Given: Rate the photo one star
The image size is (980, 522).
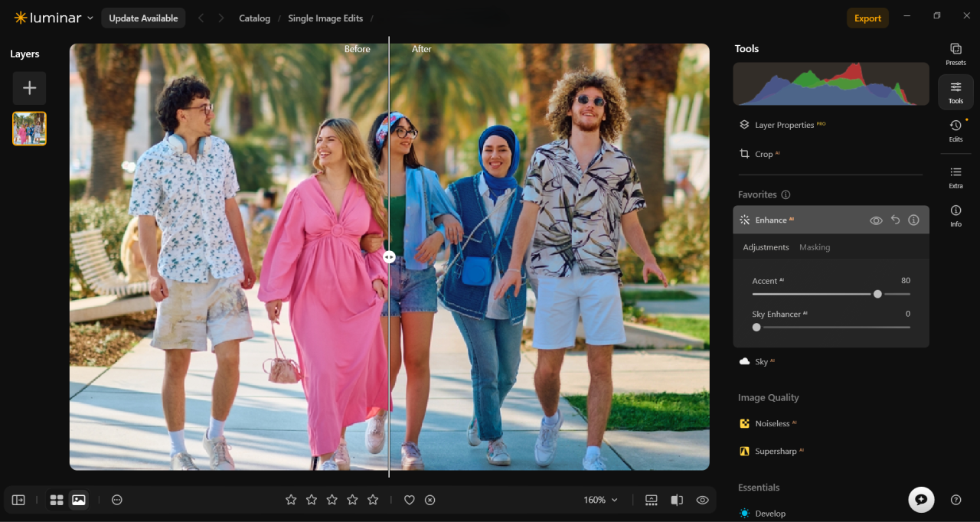Looking at the screenshot, I should [x=291, y=500].
